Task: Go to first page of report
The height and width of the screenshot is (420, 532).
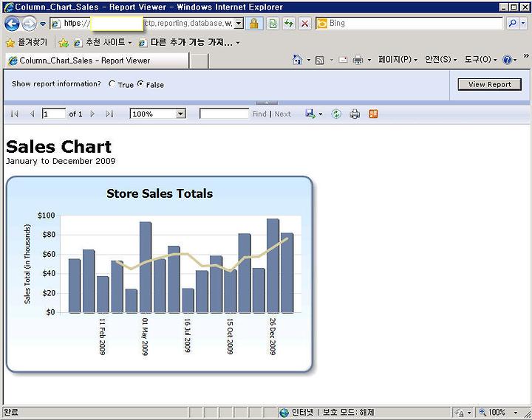Action: (x=14, y=114)
